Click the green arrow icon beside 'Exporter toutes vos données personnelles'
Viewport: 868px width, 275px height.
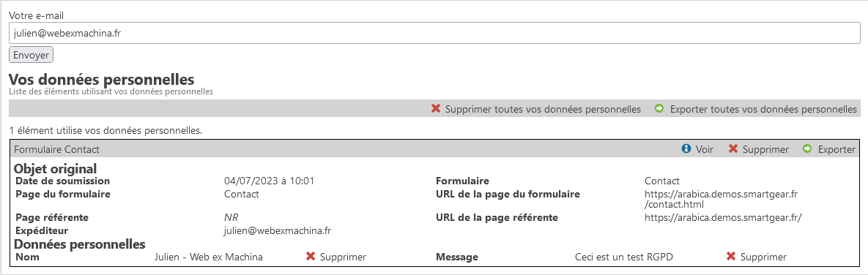tap(659, 109)
